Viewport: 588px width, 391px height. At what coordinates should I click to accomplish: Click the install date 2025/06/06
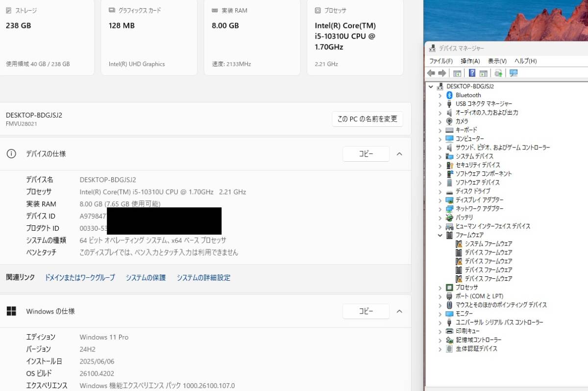(x=97, y=362)
